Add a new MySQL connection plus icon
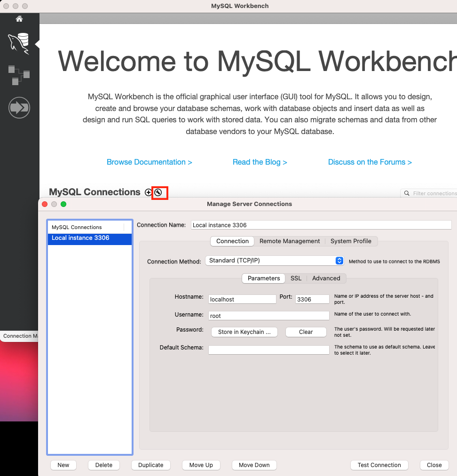 coord(148,192)
